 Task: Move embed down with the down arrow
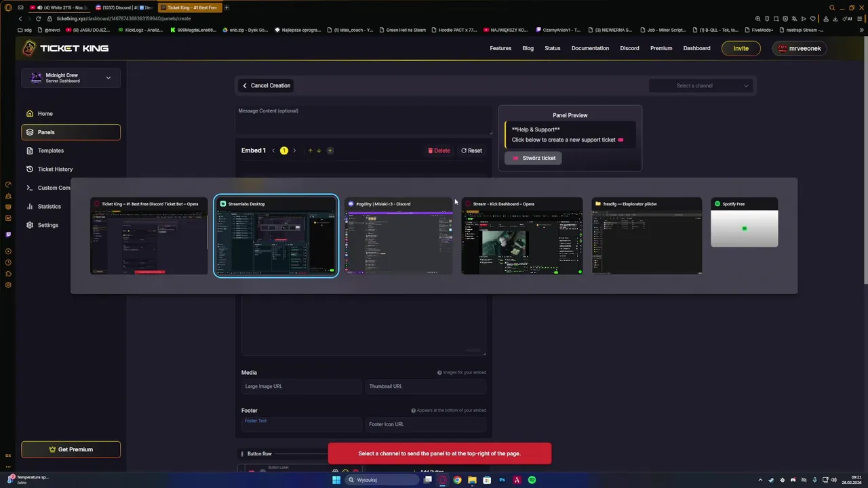pyautogui.click(x=319, y=150)
